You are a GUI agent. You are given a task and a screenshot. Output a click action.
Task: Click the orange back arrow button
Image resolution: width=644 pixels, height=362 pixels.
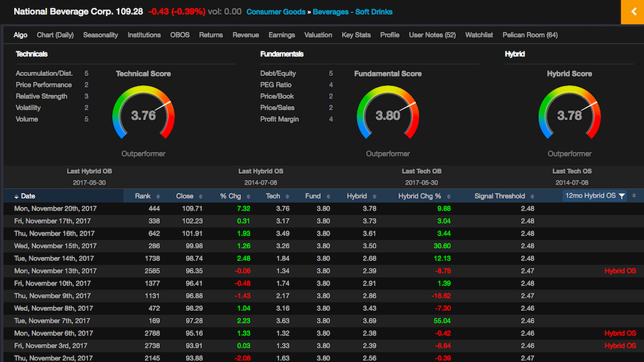[x=632, y=12]
